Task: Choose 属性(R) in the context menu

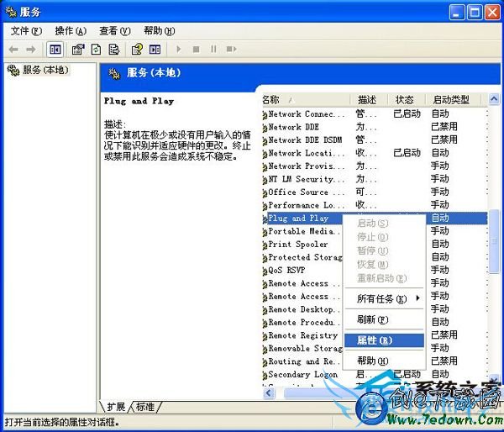Action: click(x=384, y=340)
